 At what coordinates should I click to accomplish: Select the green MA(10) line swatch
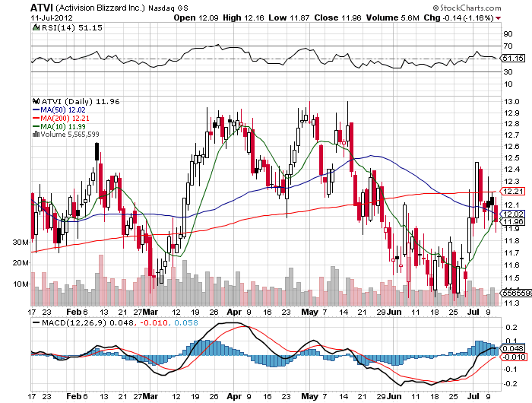point(36,127)
